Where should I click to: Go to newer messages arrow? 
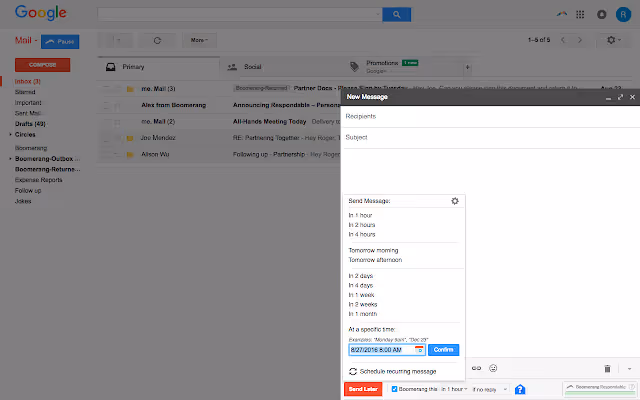tap(563, 40)
